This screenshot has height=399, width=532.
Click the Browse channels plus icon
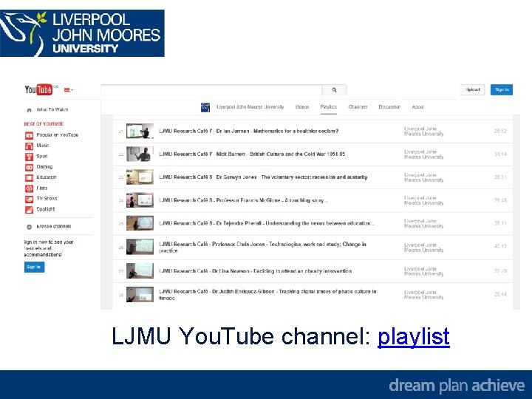coord(29,227)
